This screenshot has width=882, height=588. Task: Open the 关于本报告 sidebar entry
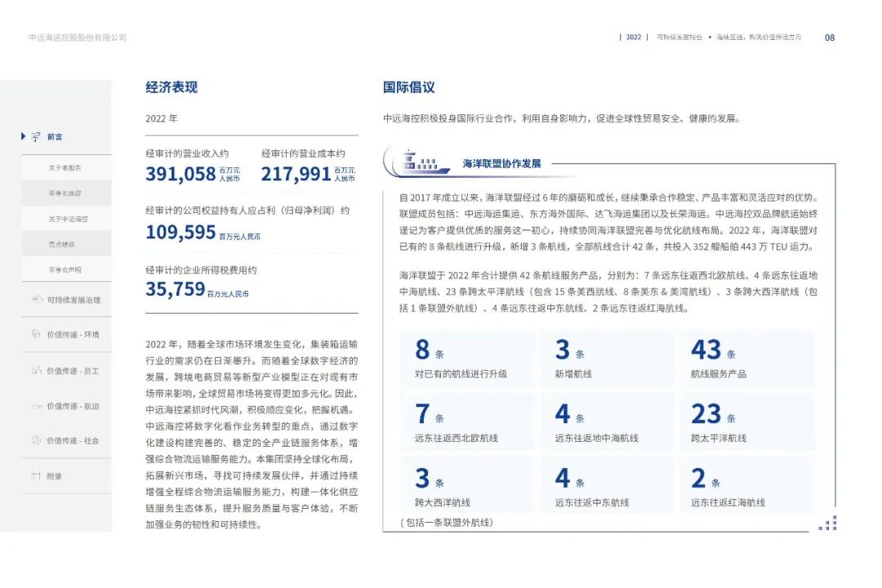coord(66,167)
